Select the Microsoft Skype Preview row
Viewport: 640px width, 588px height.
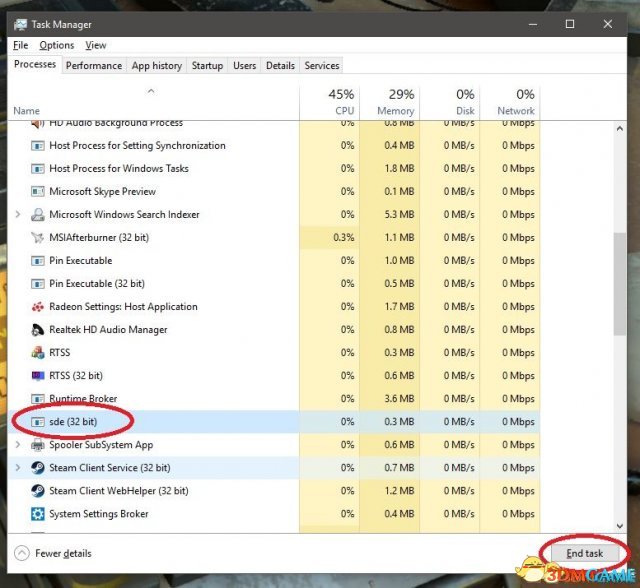pos(274,191)
